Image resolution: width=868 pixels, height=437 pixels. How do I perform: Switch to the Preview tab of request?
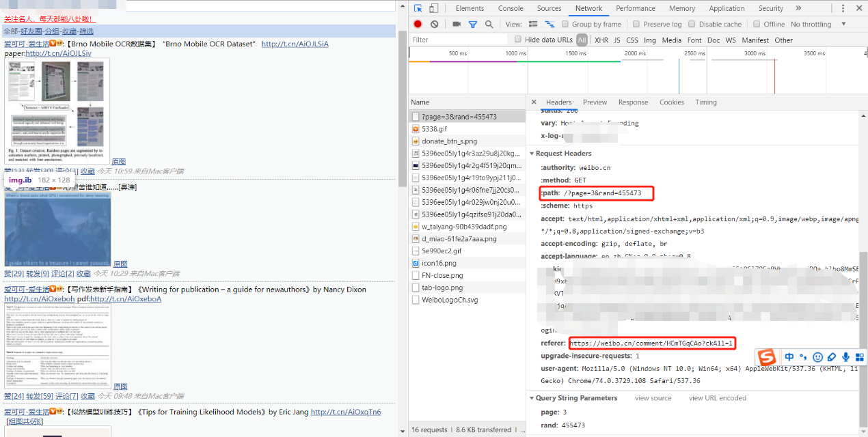tap(595, 102)
